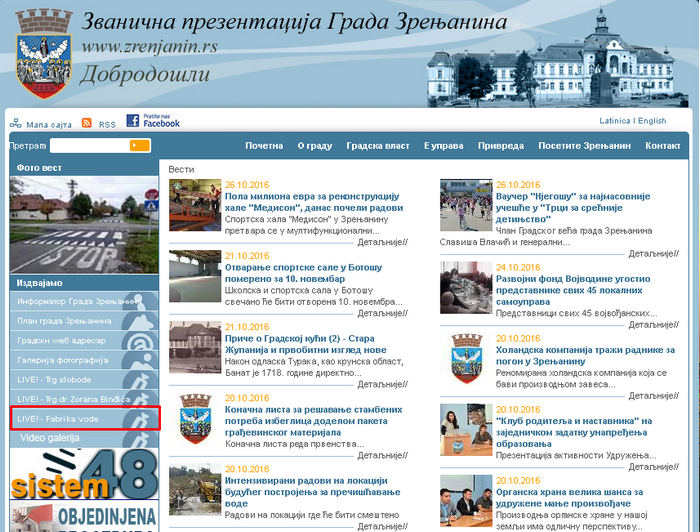Click the www.zrenjanin.rs header text
The image size is (700, 532).
click(150, 46)
